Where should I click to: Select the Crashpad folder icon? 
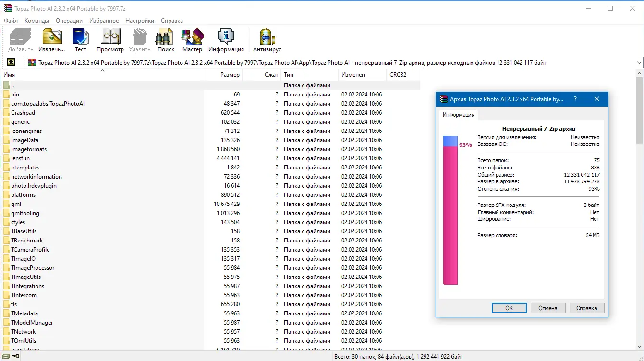(6, 113)
